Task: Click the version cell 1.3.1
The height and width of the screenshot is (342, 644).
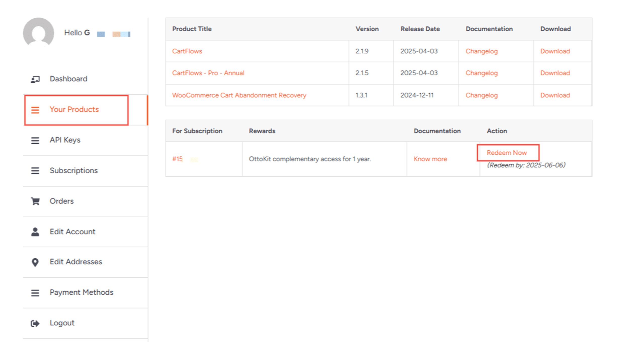Action: point(361,95)
